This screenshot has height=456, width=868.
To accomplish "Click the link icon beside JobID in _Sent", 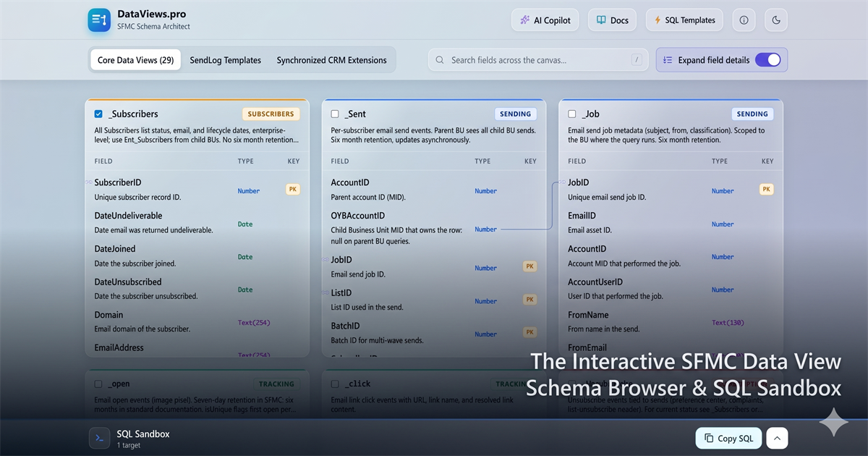I will [x=325, y=259].
